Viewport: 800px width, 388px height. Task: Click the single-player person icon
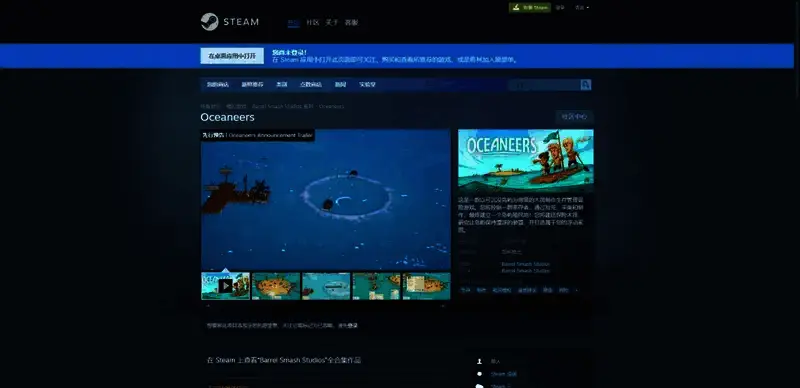(x=479, y=361)
